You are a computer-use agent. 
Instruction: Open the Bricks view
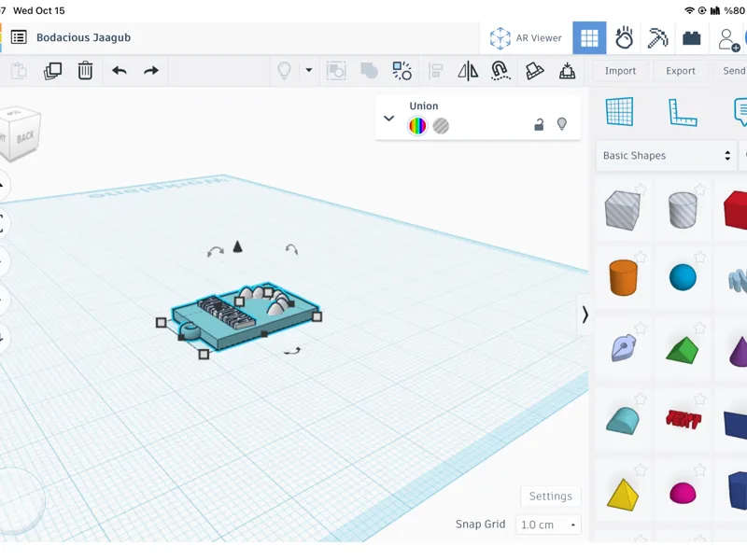691,37
